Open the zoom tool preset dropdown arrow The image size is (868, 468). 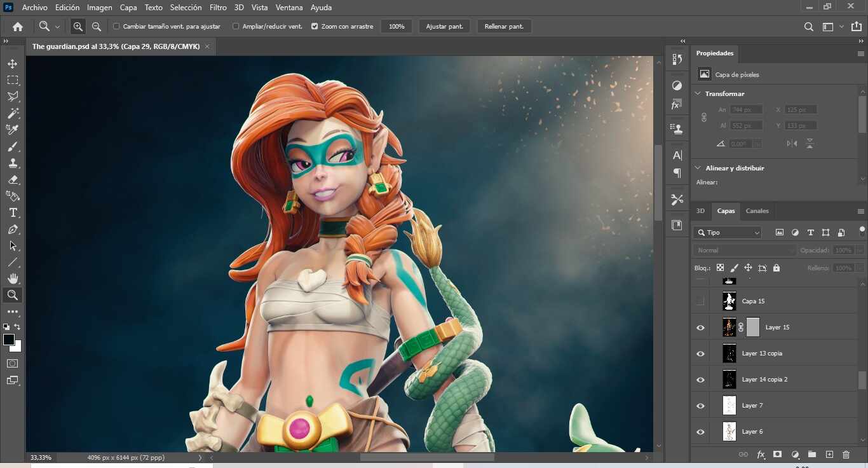58,27
